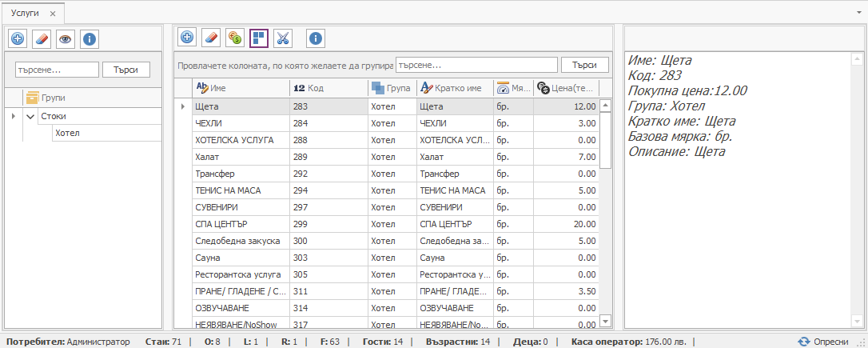Click the eraser icon in services toolbar
This screenshot has height=348, width=868.
[211, 37]
